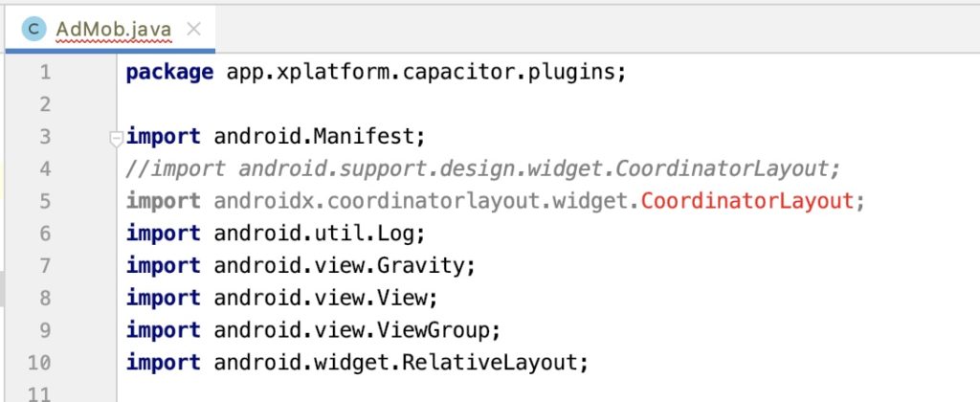The width and height of the screenshot is (980, 402).
Task: Collapse the imports block fold marker
Action: tap(116, 139)
